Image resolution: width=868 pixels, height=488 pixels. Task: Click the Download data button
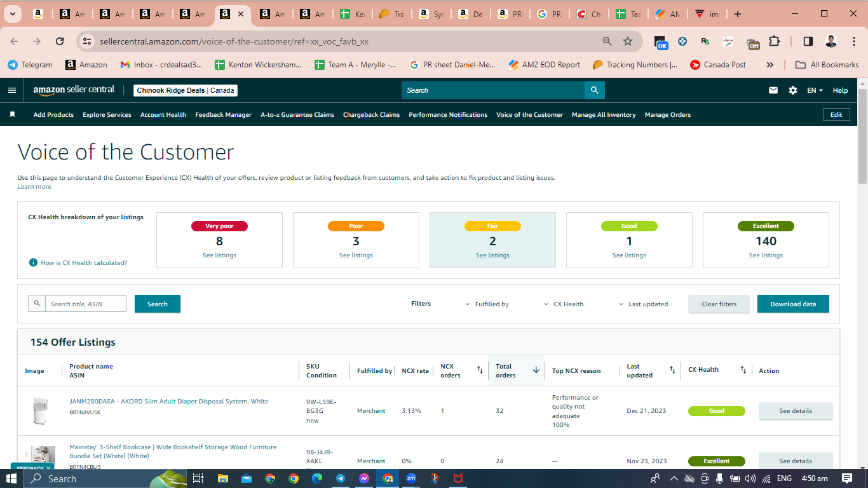(793, 304)
